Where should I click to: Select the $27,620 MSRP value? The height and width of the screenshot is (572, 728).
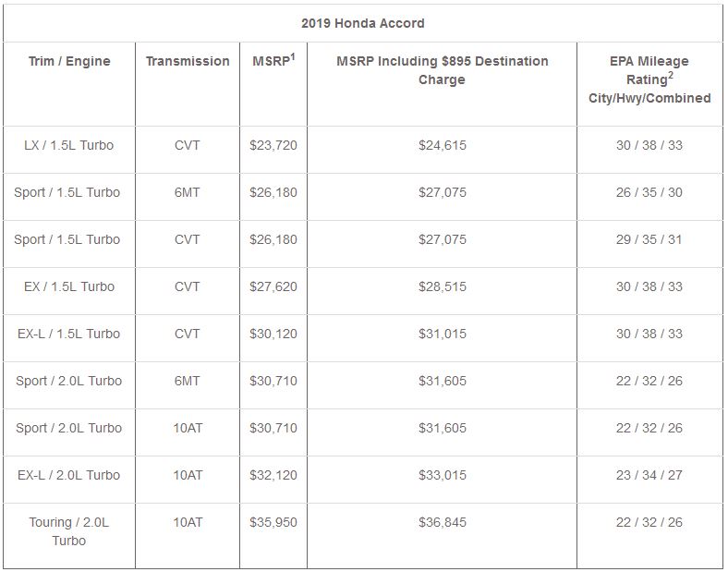[x=273, y=286]
